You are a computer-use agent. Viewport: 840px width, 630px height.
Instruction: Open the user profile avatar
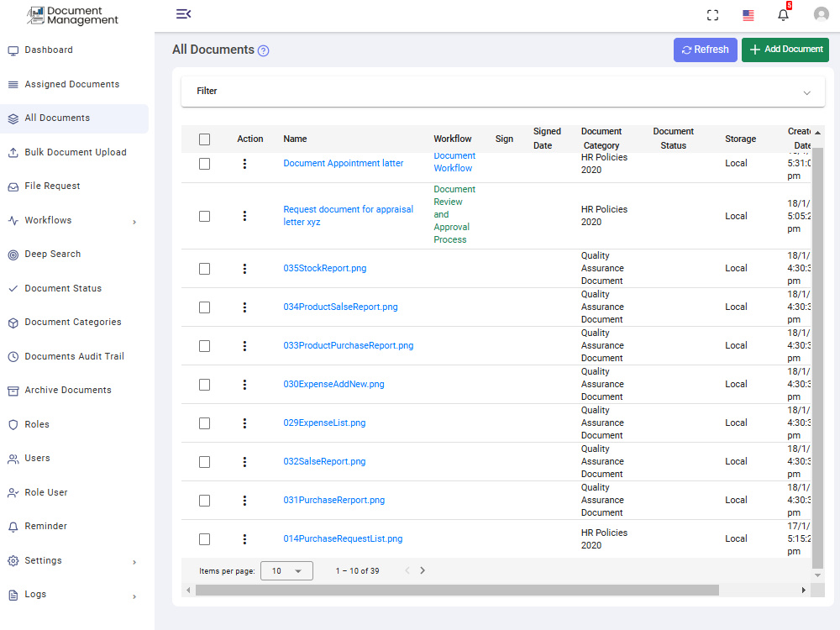click(x=821, y=14)
